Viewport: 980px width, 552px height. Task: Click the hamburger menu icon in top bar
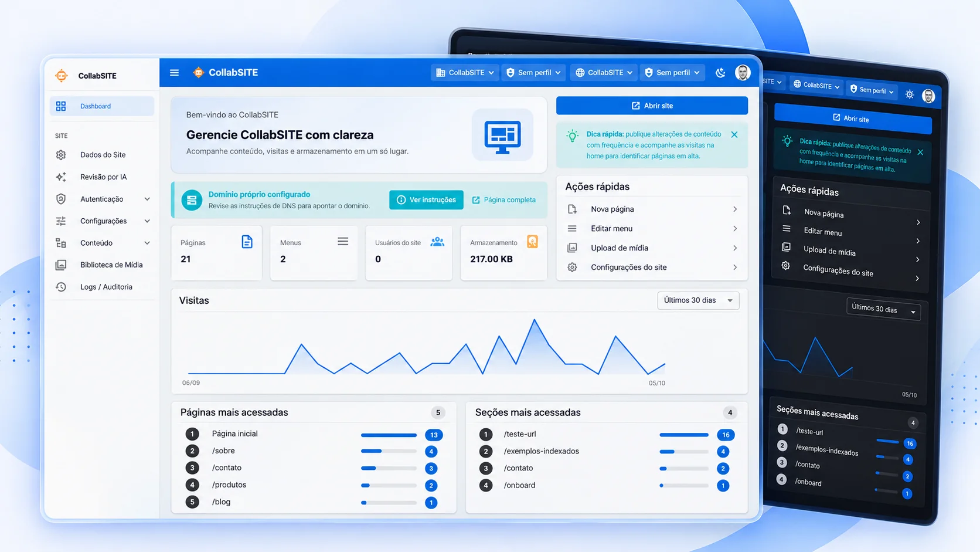pos(174,73)
